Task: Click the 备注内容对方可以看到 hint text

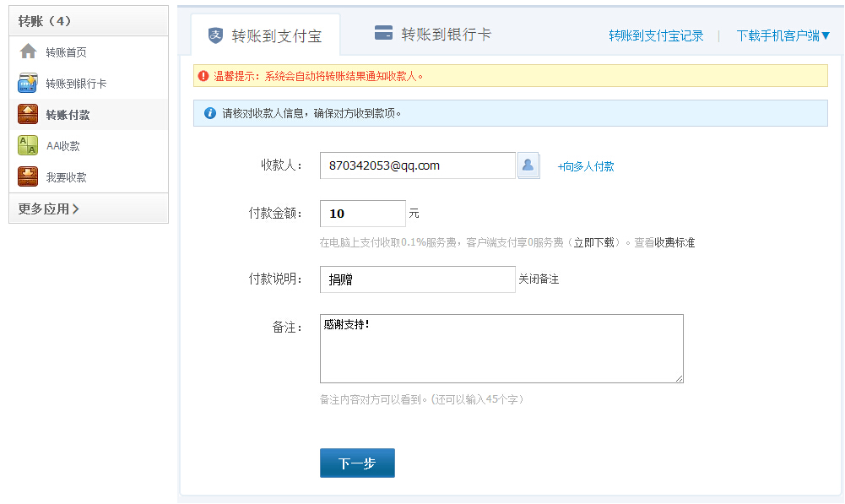Action: tap(422, 399)
